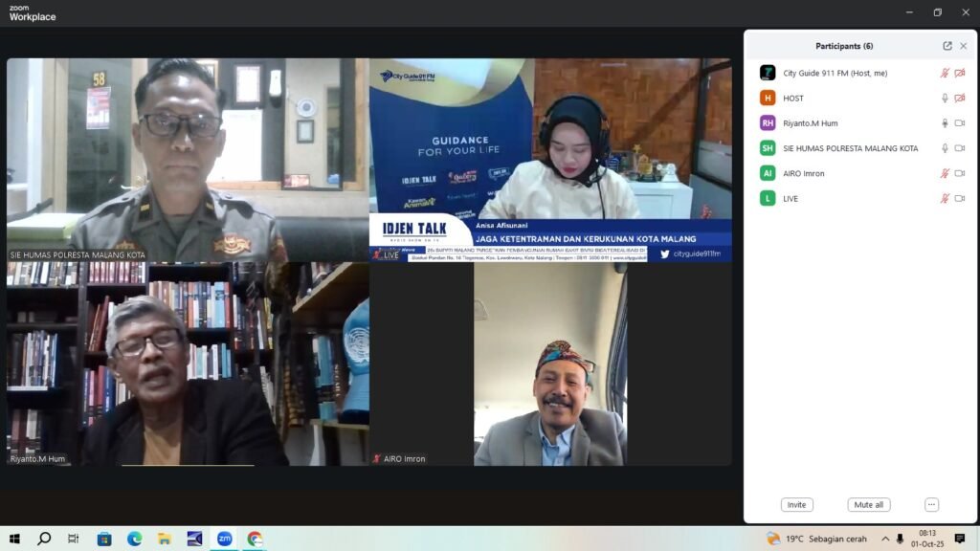The width and height of the screenshot is (980, 551).
Task: Click the City Guide 911 FM avatar
Action: pos(768,73)
